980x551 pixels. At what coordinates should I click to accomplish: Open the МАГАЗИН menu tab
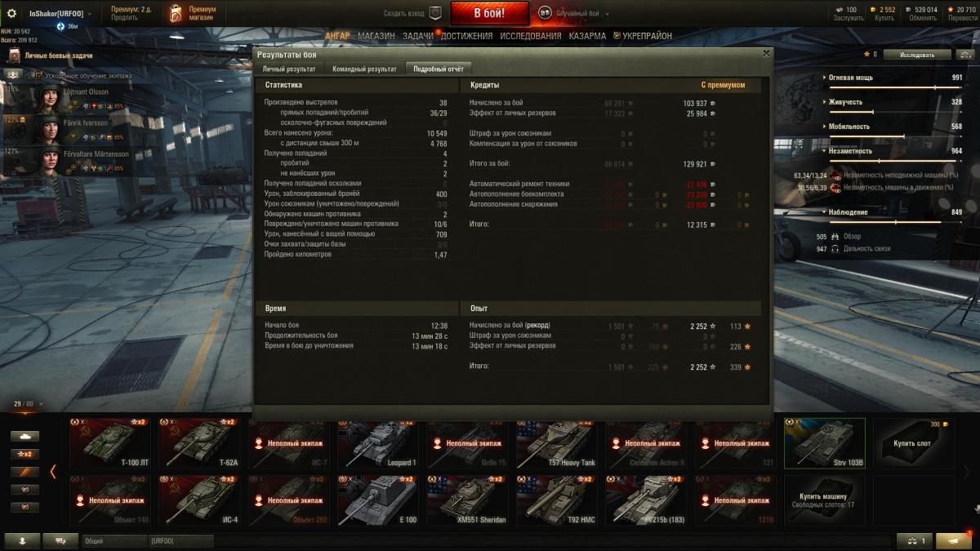376,36
